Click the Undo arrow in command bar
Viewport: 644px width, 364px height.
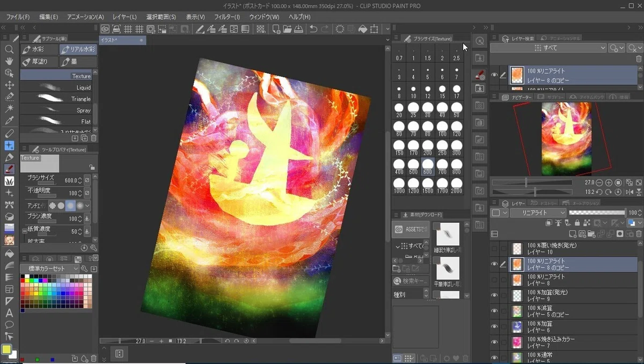(x=313, y=29)
